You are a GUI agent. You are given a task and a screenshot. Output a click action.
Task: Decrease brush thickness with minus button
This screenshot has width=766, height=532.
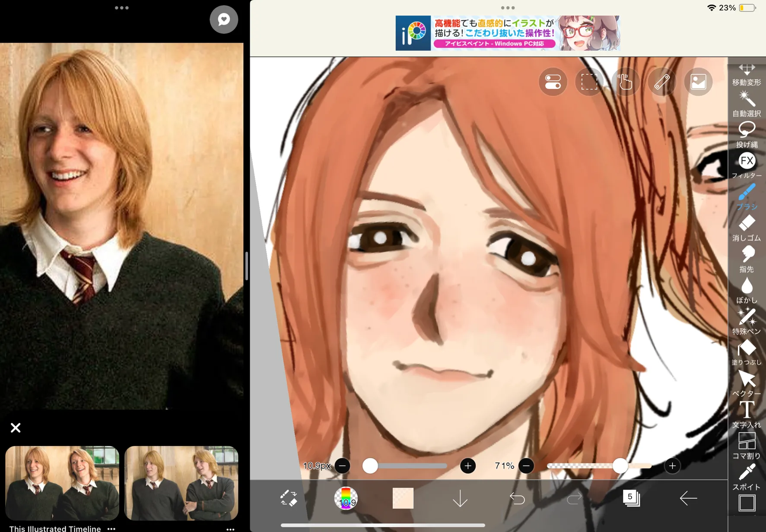(x=343, y=466)
